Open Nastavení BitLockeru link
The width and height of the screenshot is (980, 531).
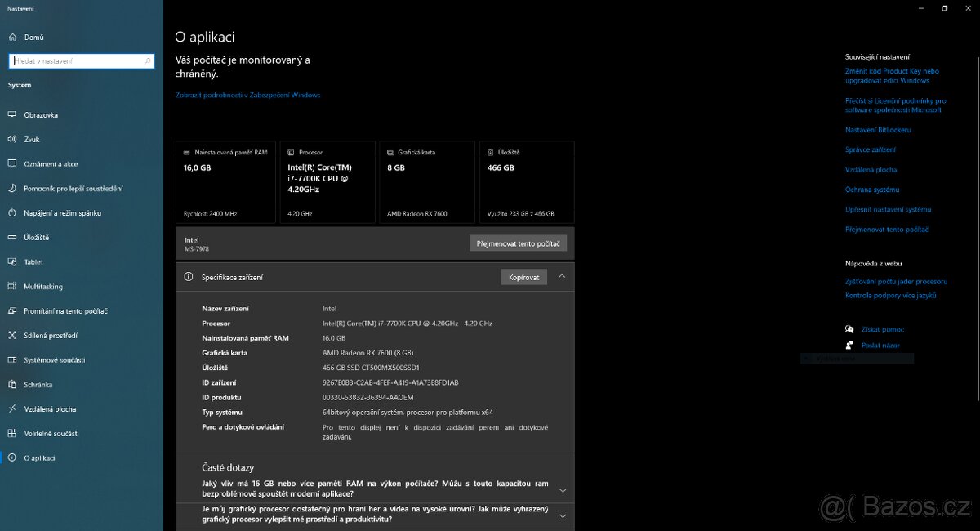pos(878,130)
